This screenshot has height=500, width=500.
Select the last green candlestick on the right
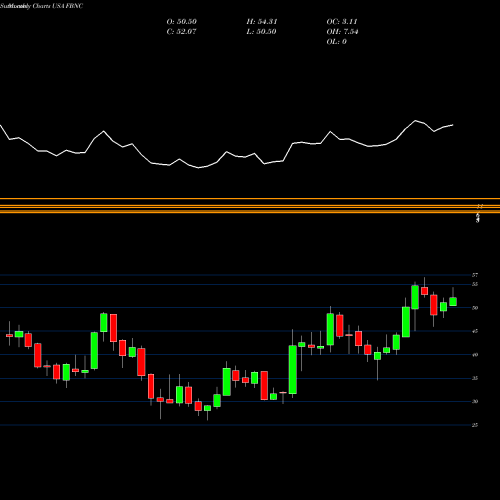[x=453, y=301]
